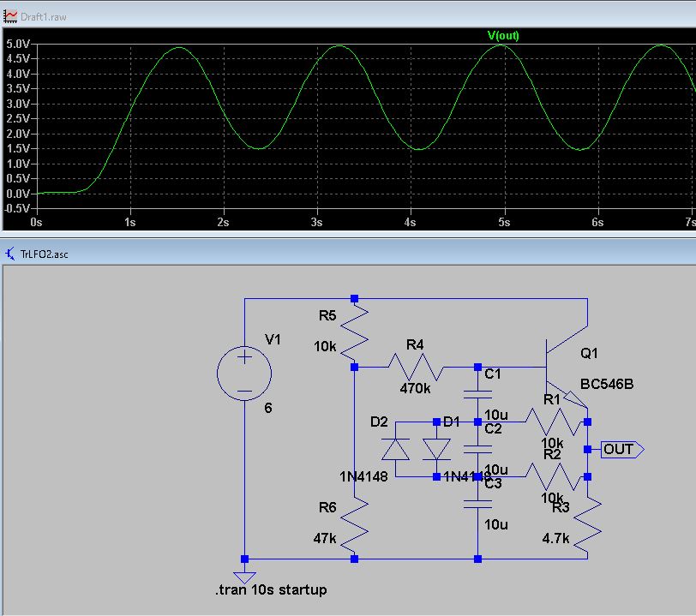Click the BC546B transistor model text
The height and width of the screenshot is (616, 696).
click(x=607, y=383)
